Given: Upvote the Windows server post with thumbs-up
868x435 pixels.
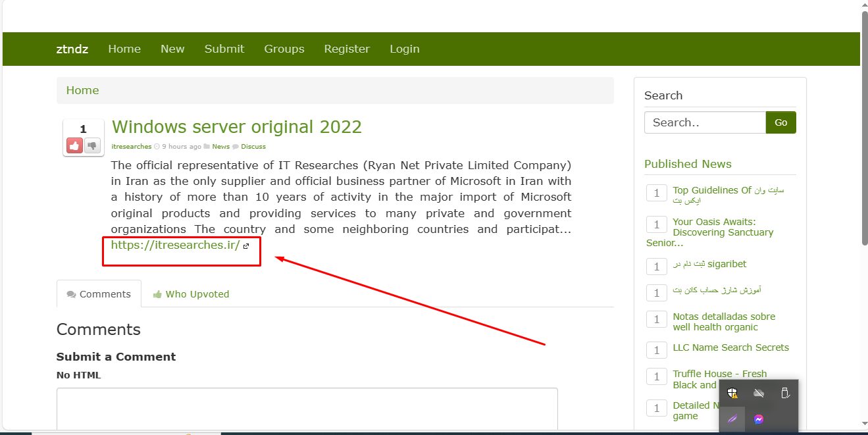Looking at the screenshot, I should pyautogui.click(x=75, y=145).
